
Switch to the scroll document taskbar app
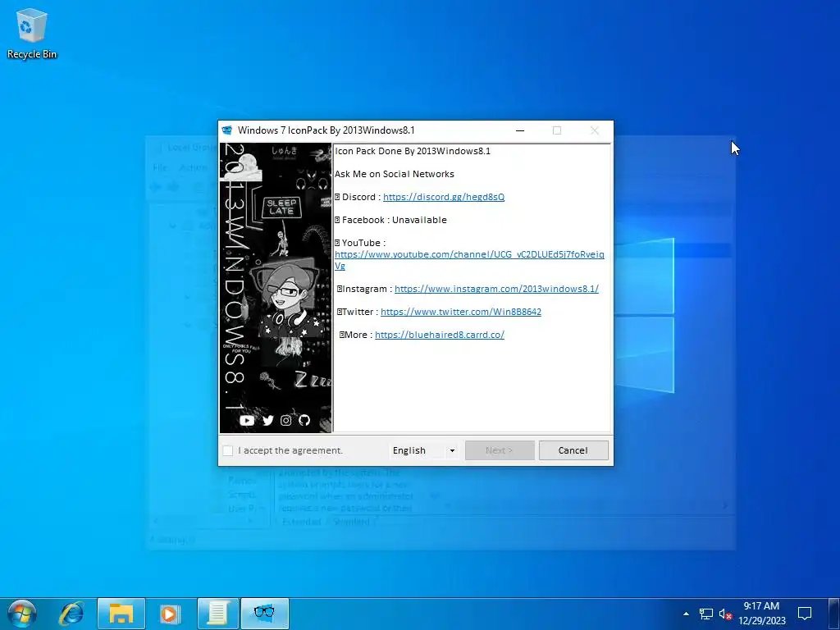point(217,614)
